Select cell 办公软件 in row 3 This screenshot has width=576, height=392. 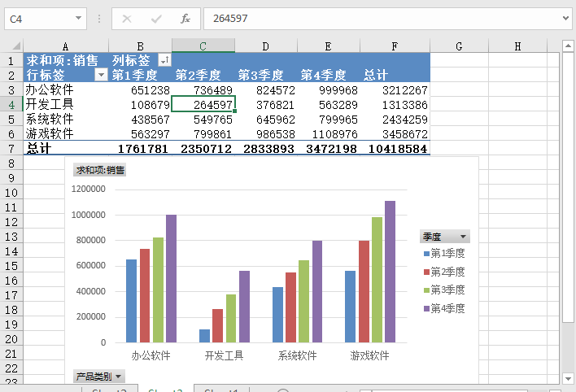point(66,89)
